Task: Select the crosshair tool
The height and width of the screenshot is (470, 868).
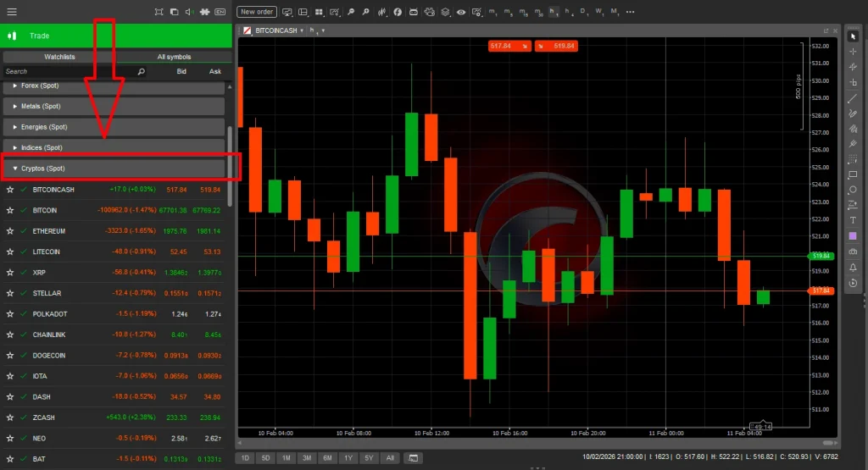Action: coord(853,52)
